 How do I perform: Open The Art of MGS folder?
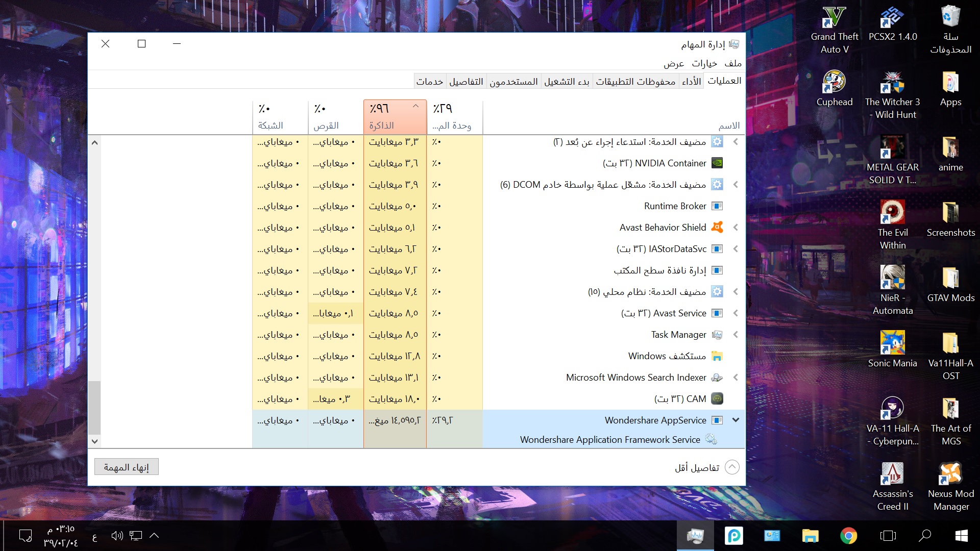tap(950, 422)
